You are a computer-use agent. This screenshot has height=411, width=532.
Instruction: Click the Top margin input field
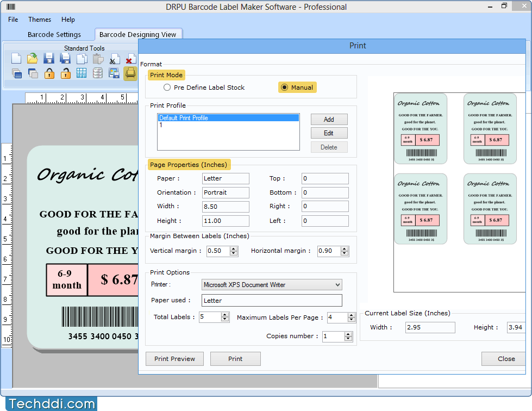(325, 178)
